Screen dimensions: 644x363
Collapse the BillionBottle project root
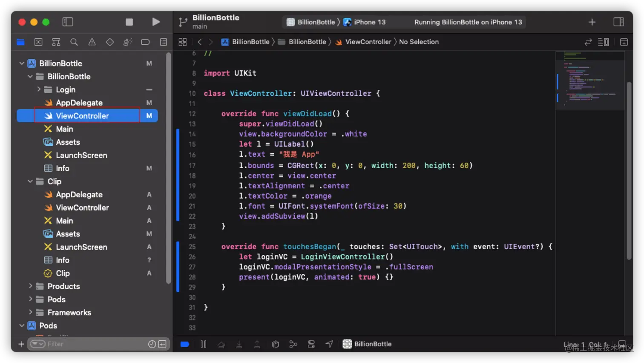tap(22, 63)
